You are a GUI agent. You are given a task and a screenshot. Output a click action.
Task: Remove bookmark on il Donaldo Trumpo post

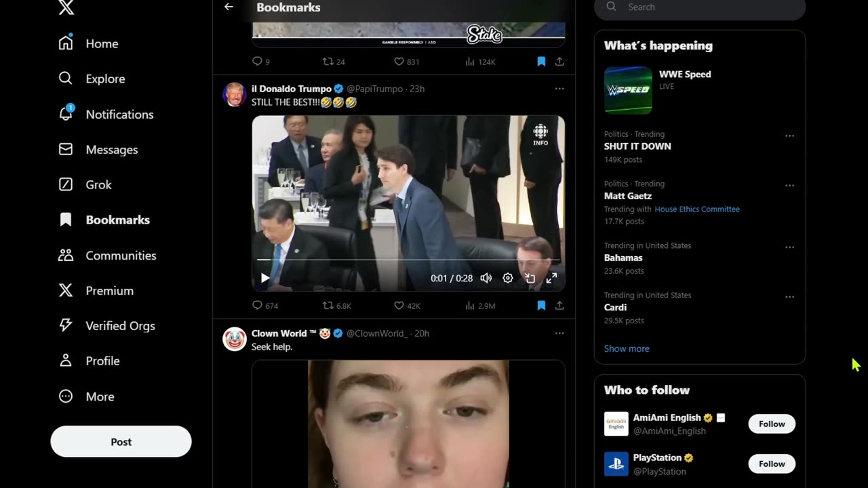point(541,306)
